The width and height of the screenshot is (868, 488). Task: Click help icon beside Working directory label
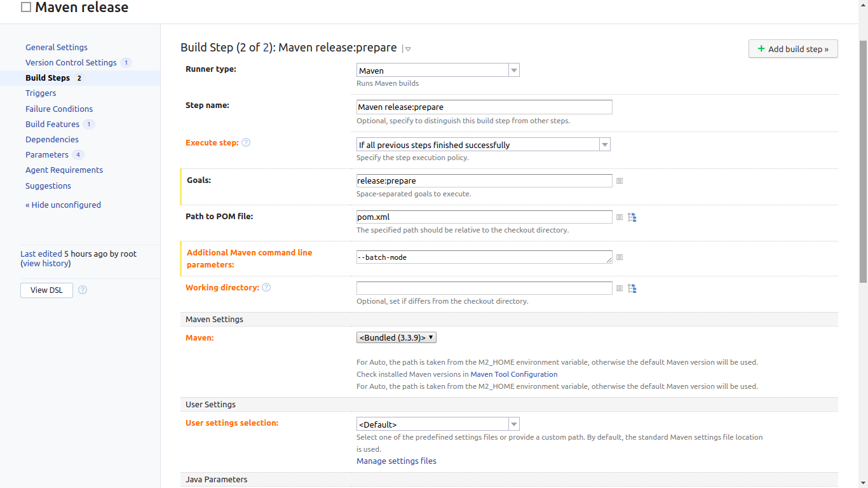click(x=266, y=287)
